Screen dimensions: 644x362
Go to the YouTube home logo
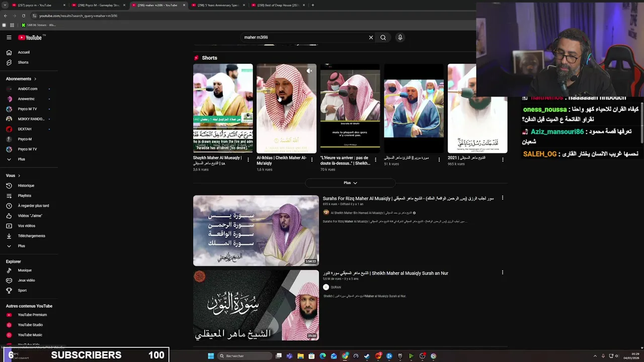tap(31, 37)
